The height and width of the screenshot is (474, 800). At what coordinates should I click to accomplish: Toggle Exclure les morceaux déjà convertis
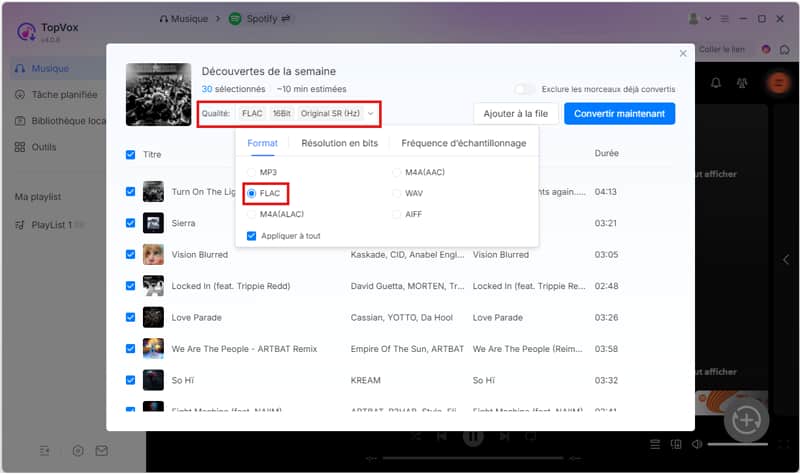(524, 89)
